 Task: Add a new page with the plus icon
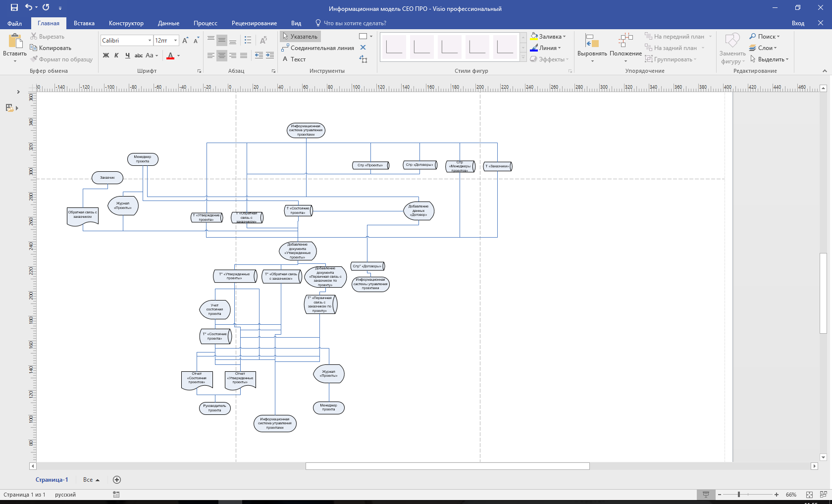click(x=117, y=480)
